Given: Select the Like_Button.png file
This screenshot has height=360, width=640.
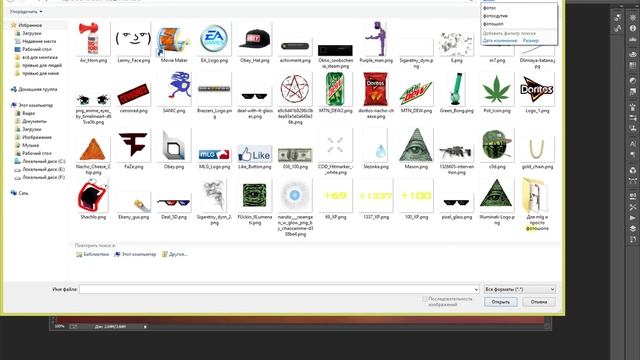Looking at the screenshot, I should tap(254, 154).
